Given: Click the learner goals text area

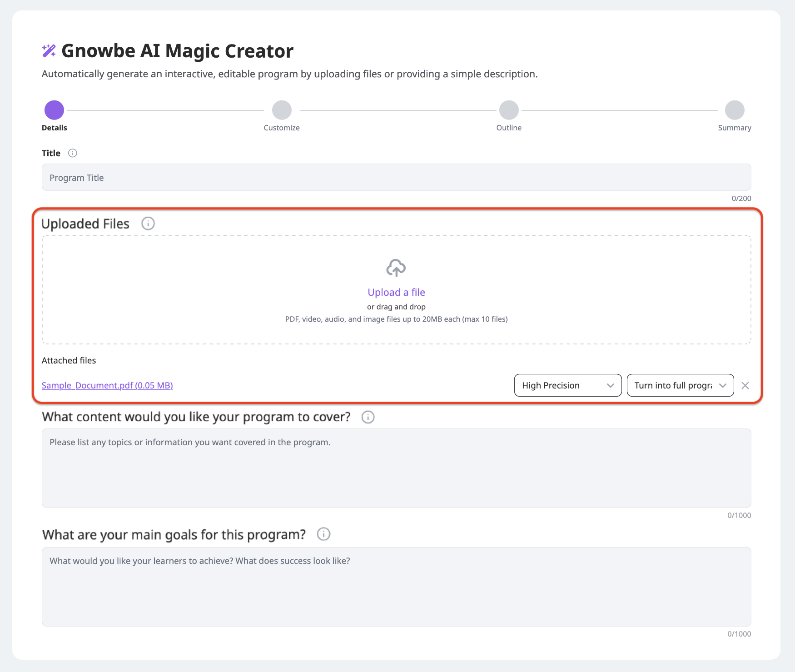Looking at the screenshot, I should [x=396, y=587].
